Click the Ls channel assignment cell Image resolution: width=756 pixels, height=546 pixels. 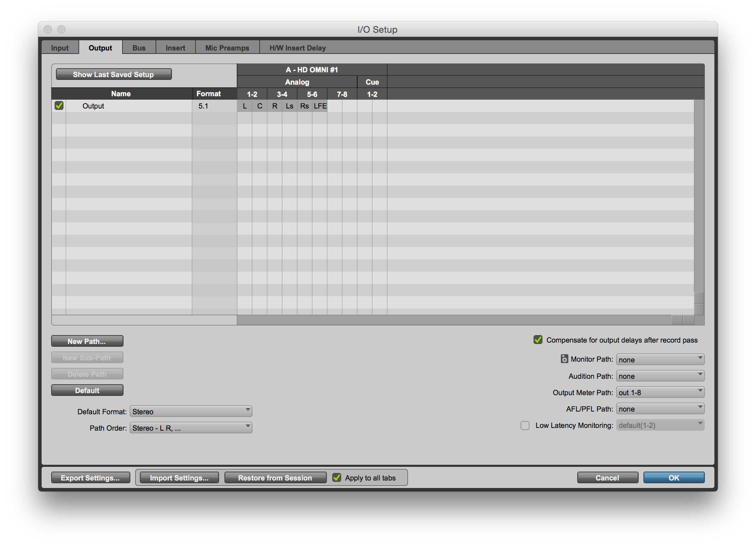pyautogui.click(x=290, y=106)
